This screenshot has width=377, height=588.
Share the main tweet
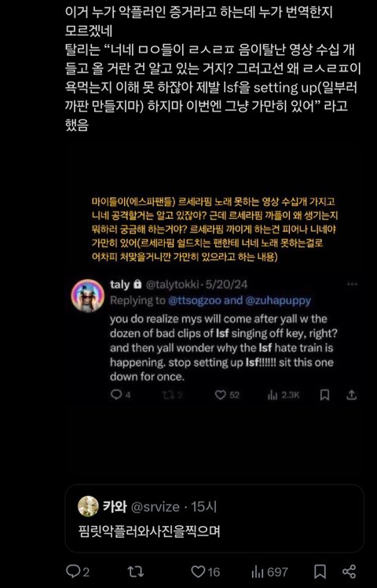350,572
